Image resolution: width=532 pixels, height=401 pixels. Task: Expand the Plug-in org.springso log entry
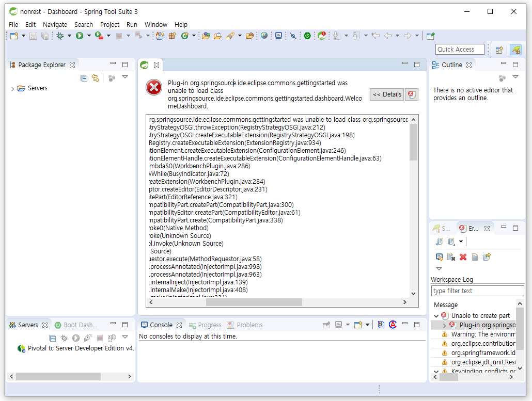444,326
